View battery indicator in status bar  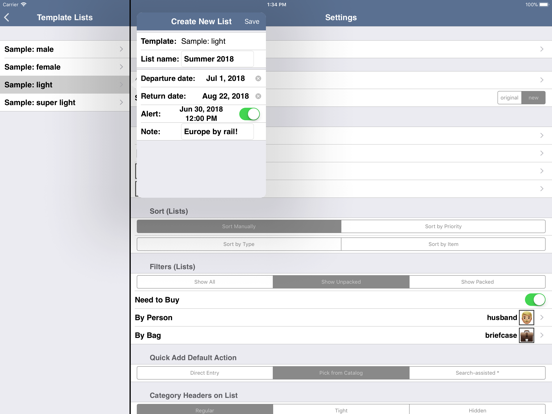[x=544, y=5]
